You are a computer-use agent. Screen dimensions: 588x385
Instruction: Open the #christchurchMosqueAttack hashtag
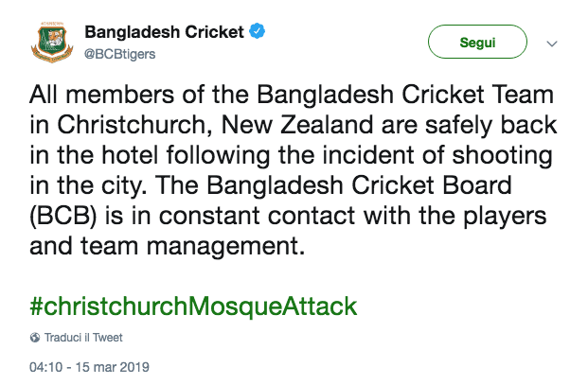pyautogui.click(x=193, y=306)
